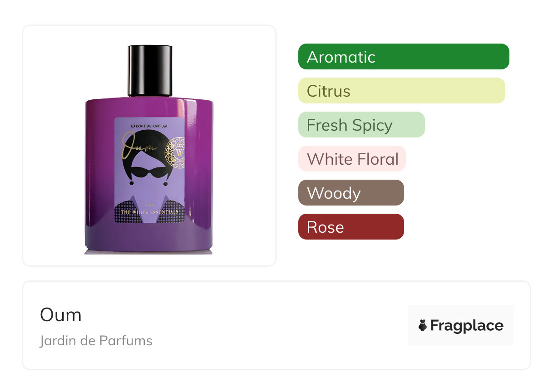
Task: Select the Aromatic accord bar
Action: (404, 57)
